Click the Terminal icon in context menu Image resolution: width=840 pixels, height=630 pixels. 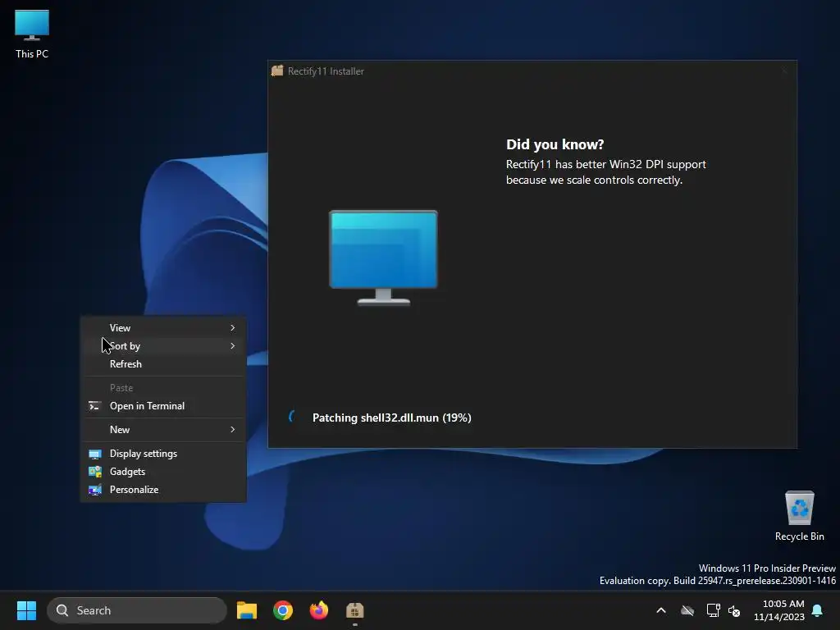point(95,406)
